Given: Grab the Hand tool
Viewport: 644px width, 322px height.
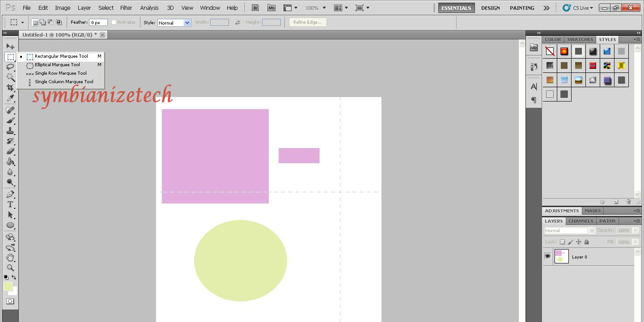Looking at the screenshot, I should point(11,258).
